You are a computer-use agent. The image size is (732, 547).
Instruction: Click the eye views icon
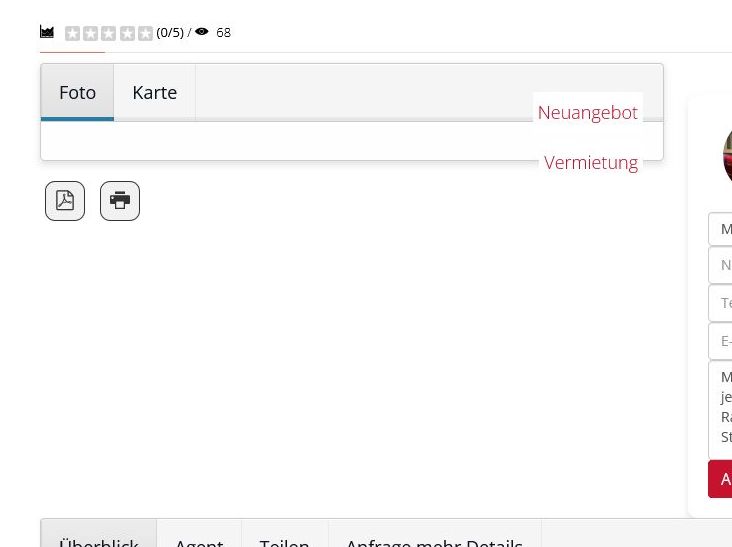[x=202, y=32]
